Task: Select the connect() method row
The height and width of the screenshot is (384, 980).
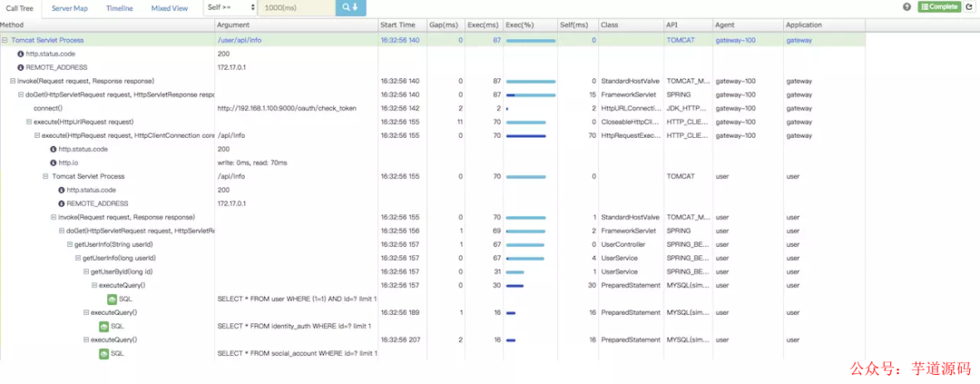Action: (x=433, y=108)
